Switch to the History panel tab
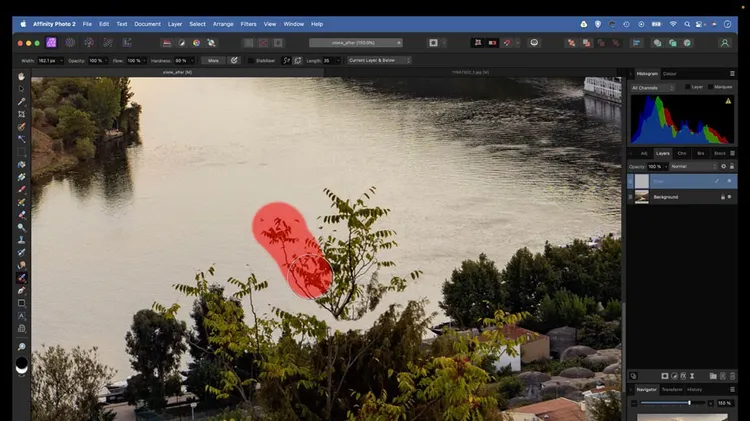This screenshot has height=421, width=750. tap(695, 389)
